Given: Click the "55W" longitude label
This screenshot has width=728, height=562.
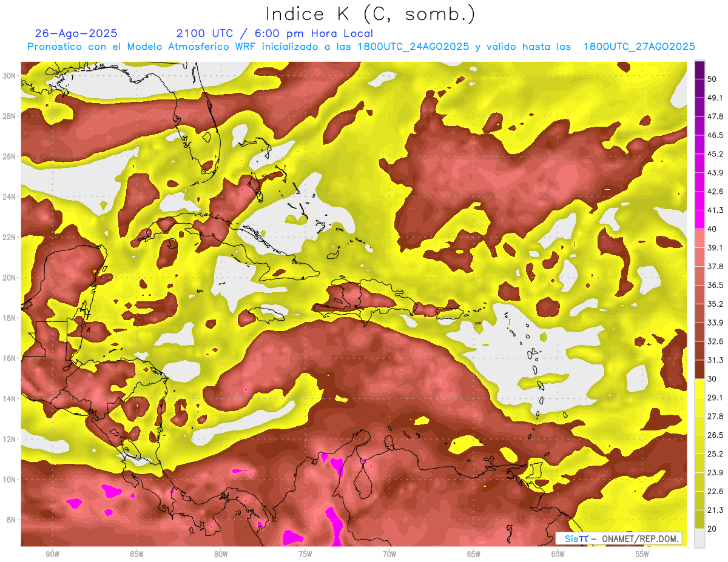Looking at the screenshot, I should 642,554.
